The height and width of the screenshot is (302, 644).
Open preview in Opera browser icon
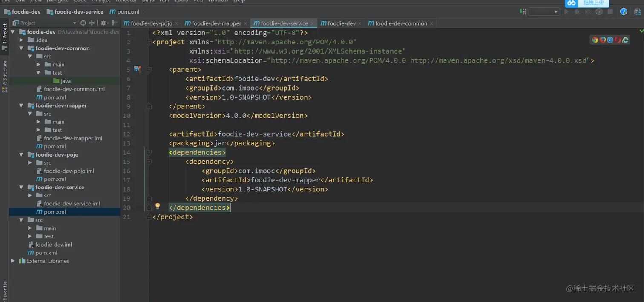pyautogui.click(x=618, y=40)
